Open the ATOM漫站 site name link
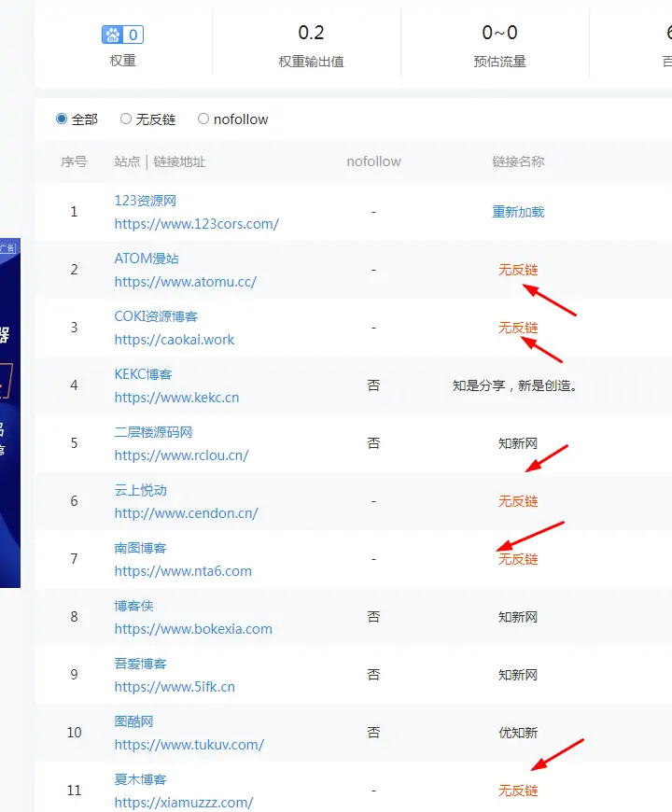672x812 pixels. tap(146, 259)
